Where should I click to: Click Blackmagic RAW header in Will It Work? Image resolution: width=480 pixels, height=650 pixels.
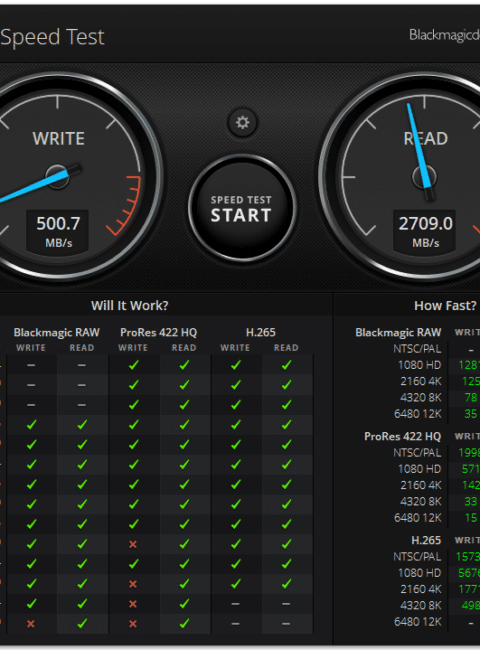coord(56,332)
